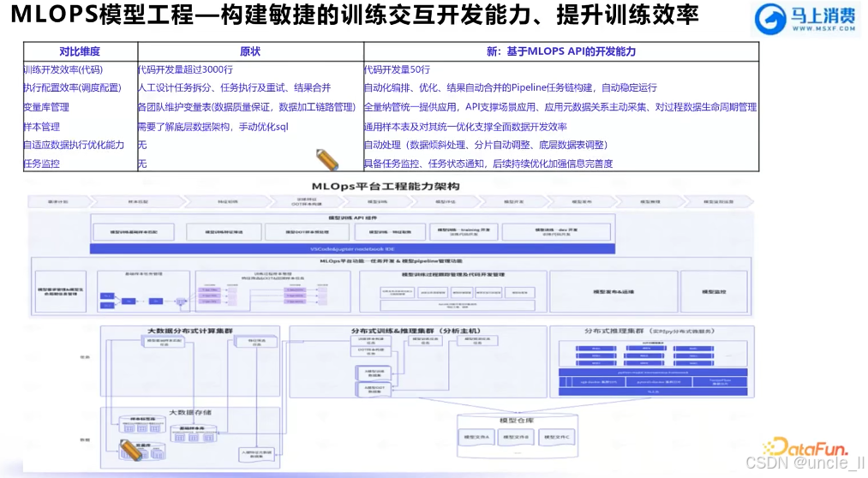
Task: Click the 分布式训练&推理集群（分析主机） heading
Action: click(416, 331)
